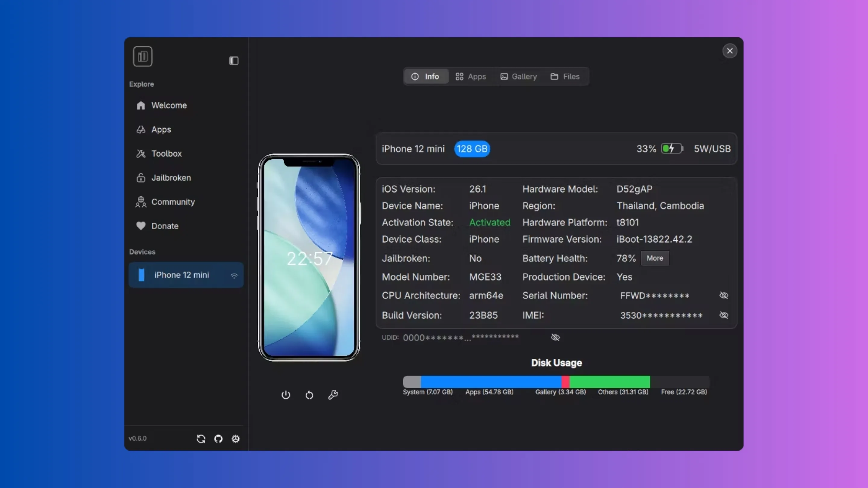Click the blue Apps segment of disk bar
The image size is (868, 488).
491,382
